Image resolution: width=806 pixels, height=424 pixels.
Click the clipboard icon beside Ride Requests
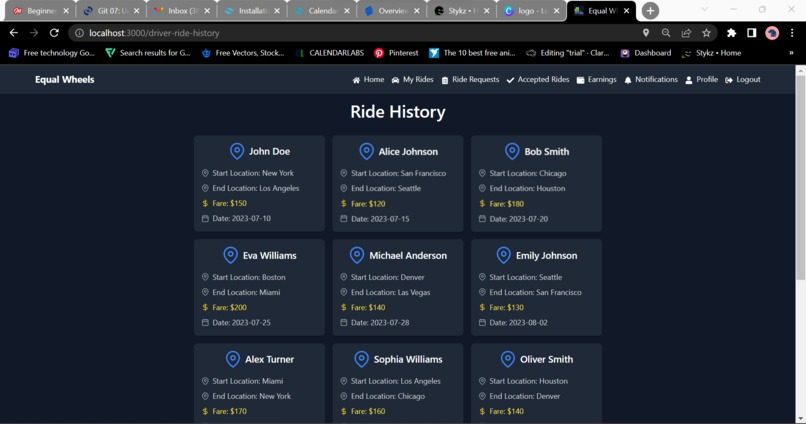click(x=445, y=80)
